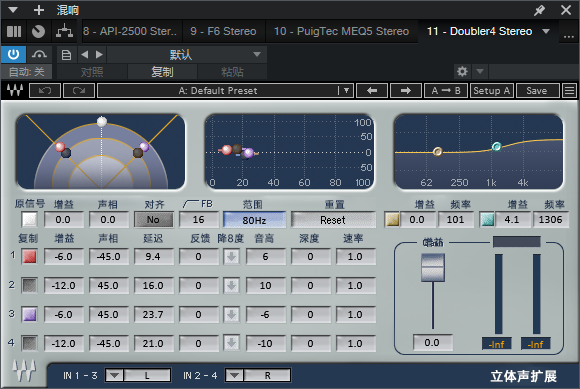Load next Waves preset right arrow
This screenshot has height=389, width=580.
coord(406,91)
